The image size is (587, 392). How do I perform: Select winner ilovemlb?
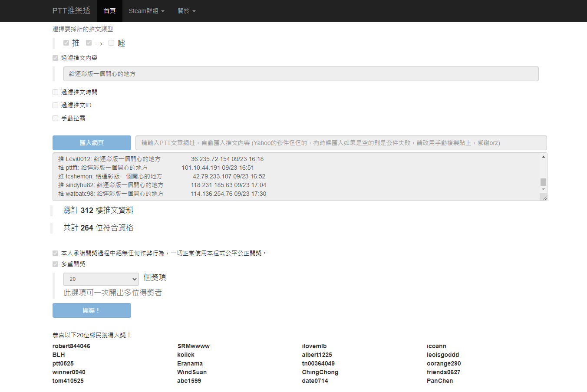314,346
